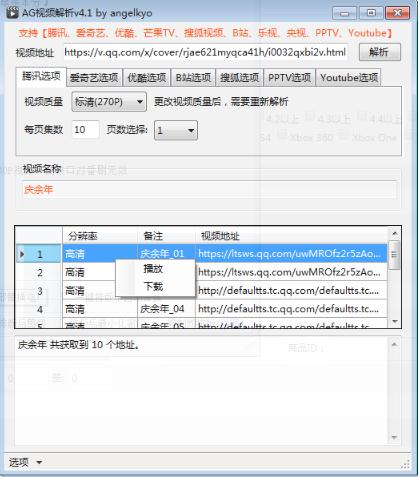Select the Youtube选项 tab
This screenshot has height=477, width=419.
click(349, 78)
